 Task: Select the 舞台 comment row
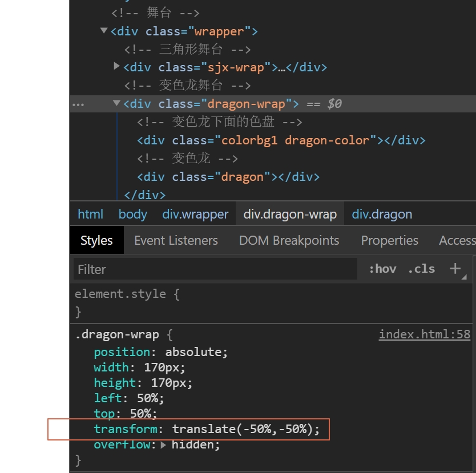pos(155,13)
